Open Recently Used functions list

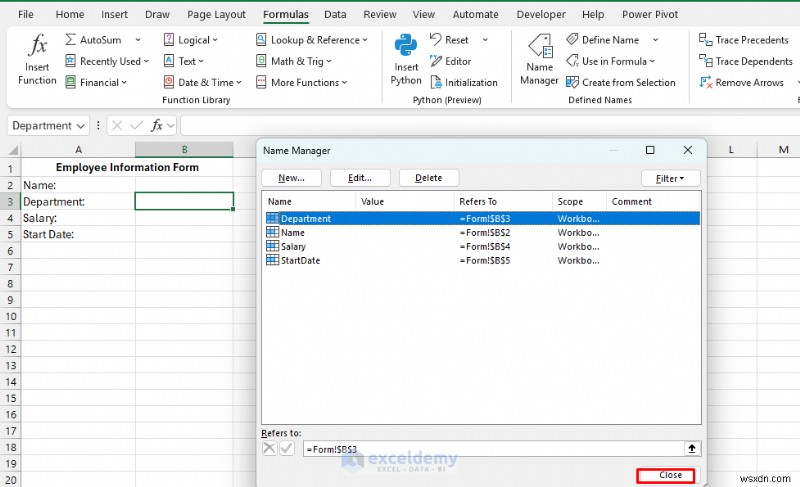(x=107, y=61)
